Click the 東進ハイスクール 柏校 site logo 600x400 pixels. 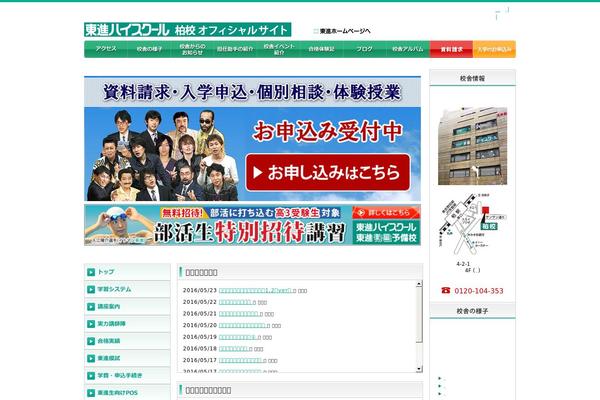click(188, 29)
